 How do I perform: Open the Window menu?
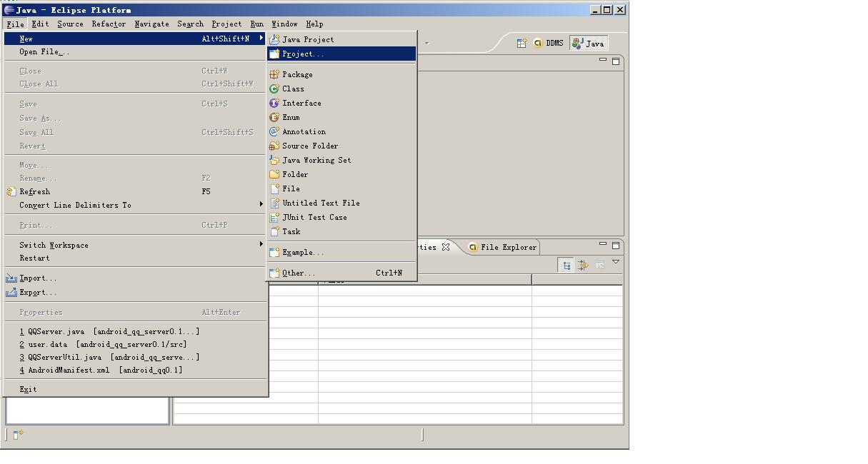(284, 24)
